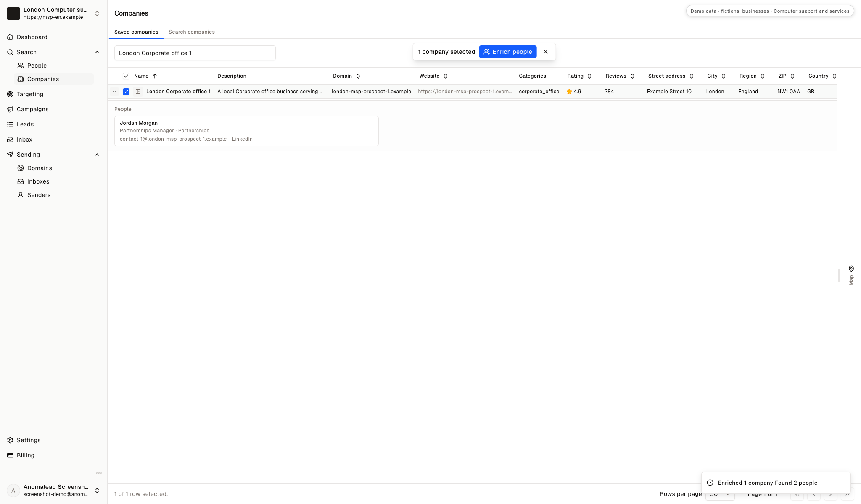Collapse the Search sidebar group

coord(97,52)
